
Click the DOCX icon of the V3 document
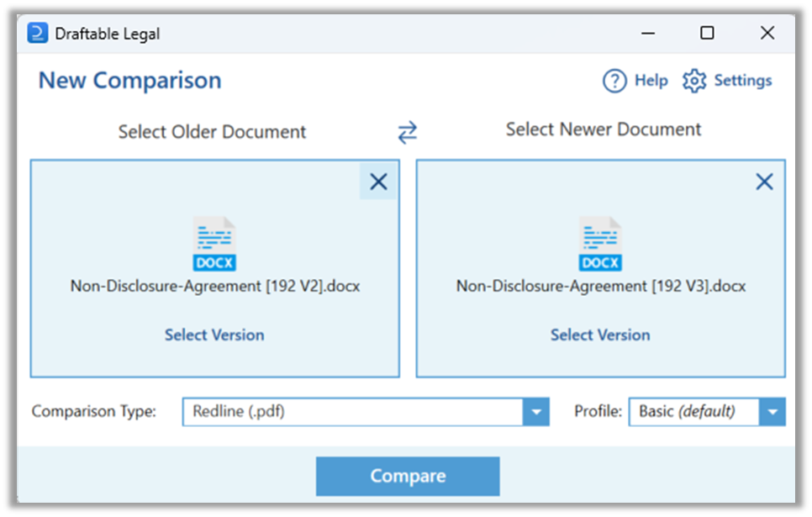point(600,244)
